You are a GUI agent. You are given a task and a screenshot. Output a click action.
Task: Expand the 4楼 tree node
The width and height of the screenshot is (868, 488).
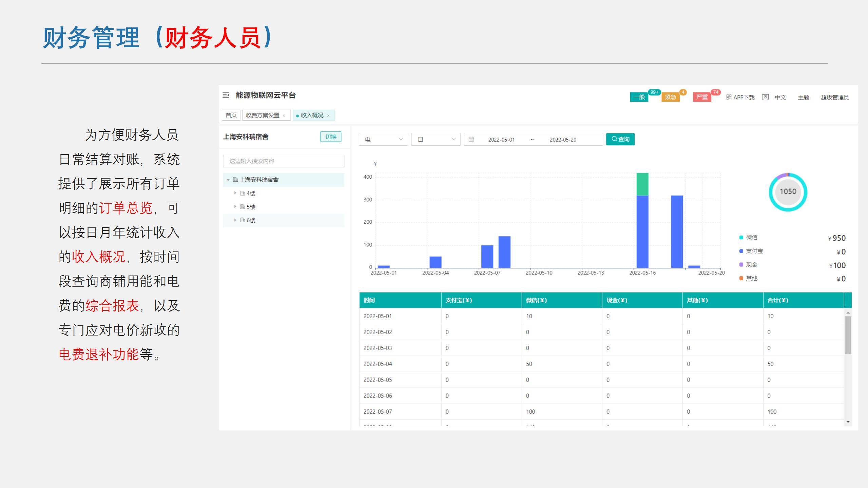[235, 193]
